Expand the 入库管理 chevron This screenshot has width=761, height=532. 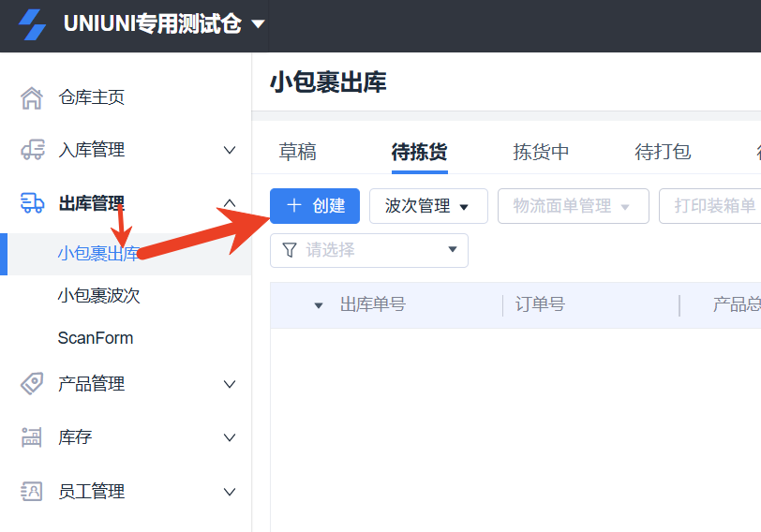[230, 150]
